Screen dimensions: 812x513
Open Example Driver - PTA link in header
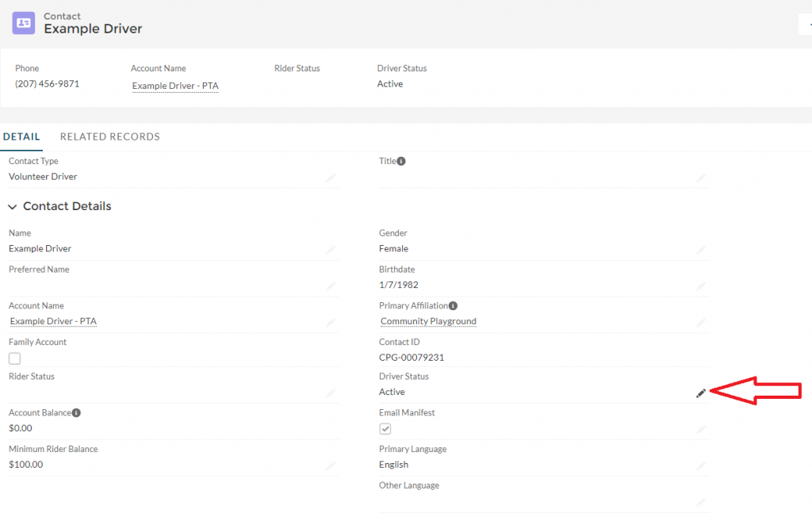174,86
